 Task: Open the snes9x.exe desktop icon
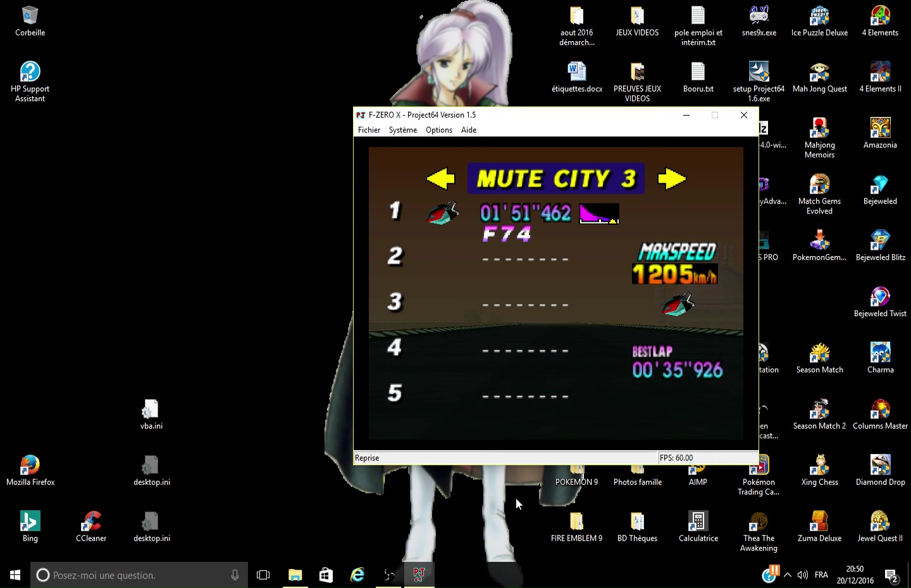(x=759, y=21)
